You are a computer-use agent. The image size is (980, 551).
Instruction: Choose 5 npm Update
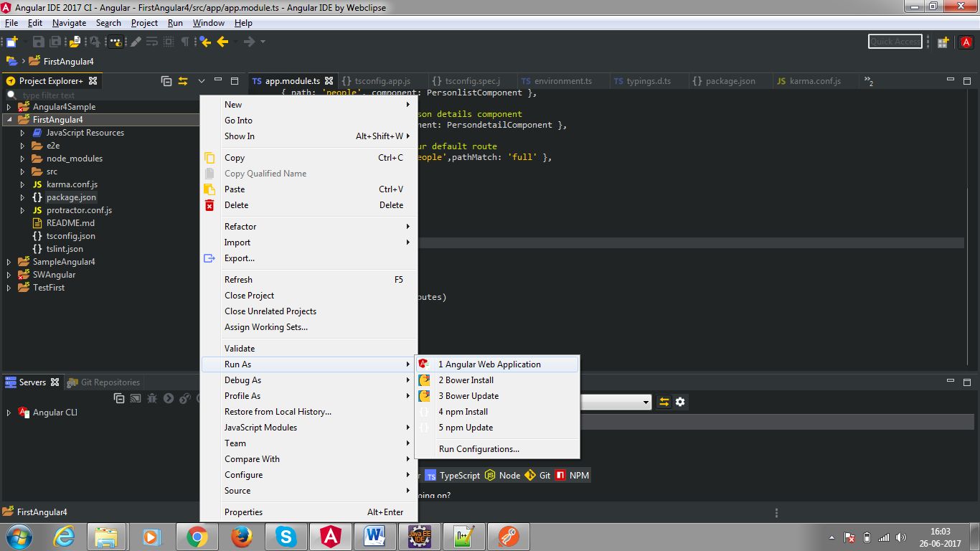click(x=496, y=428)
